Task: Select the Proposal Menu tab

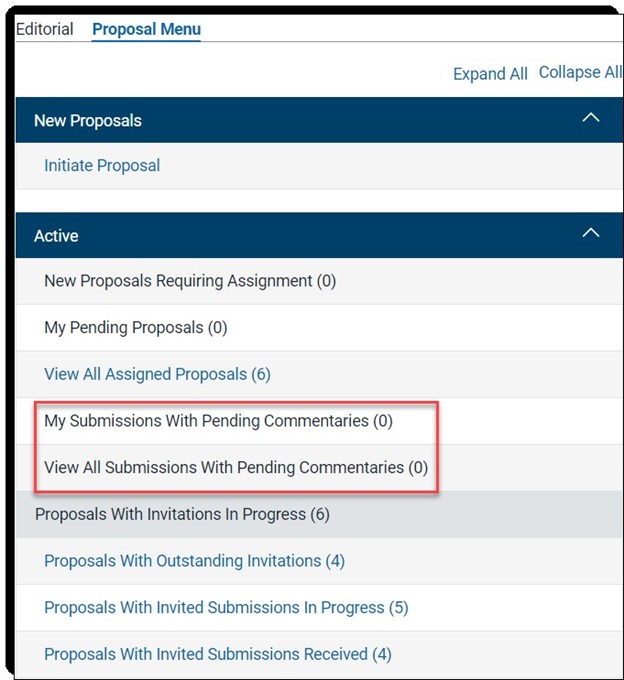Action: coord(147,29)
